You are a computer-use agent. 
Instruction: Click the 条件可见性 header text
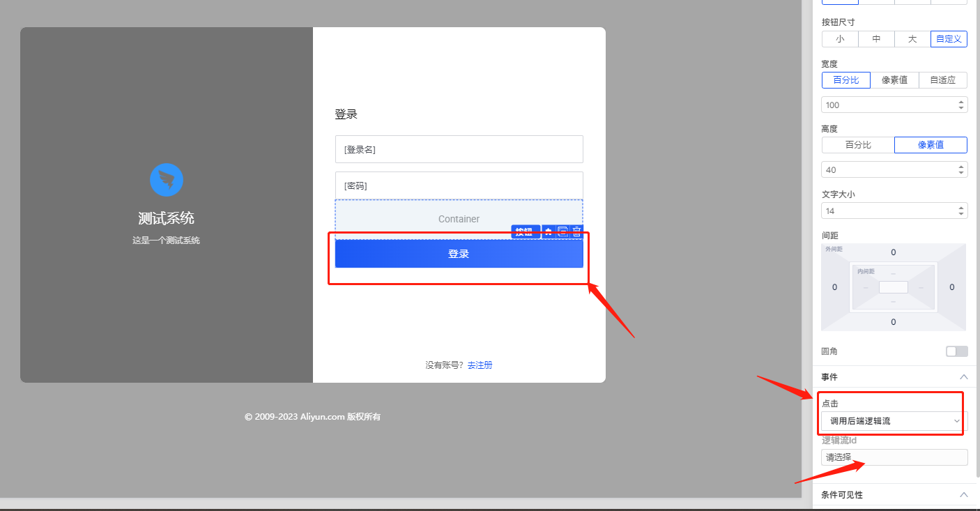(x=842, y=494)
